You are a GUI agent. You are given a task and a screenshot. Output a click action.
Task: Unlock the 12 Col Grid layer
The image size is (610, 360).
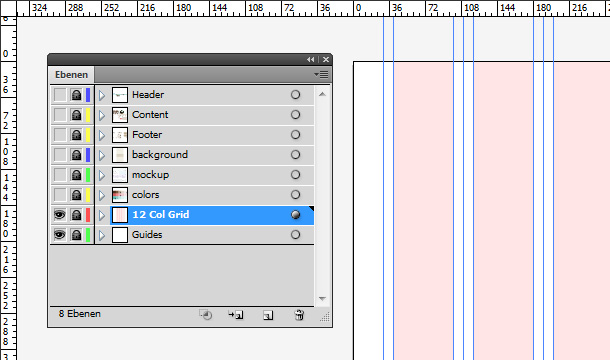[x=76, y=215]
